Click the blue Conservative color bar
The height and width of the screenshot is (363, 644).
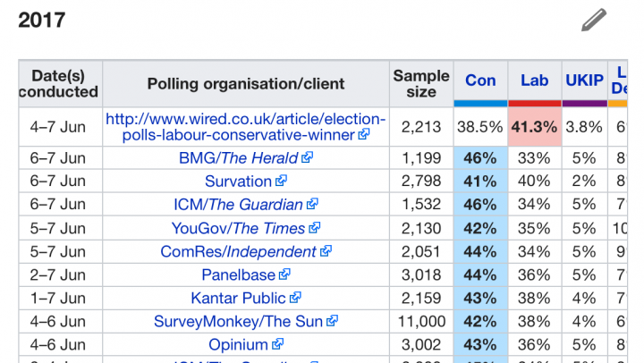click(480, 104)
